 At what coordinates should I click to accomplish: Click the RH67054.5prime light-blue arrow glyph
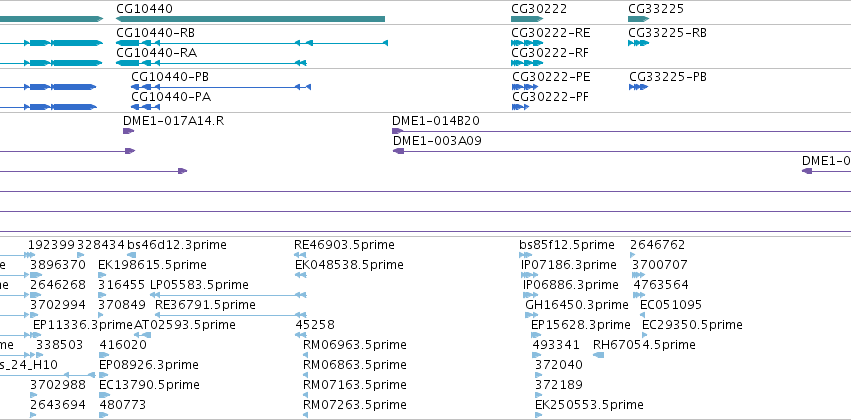(x=599, y=354)
